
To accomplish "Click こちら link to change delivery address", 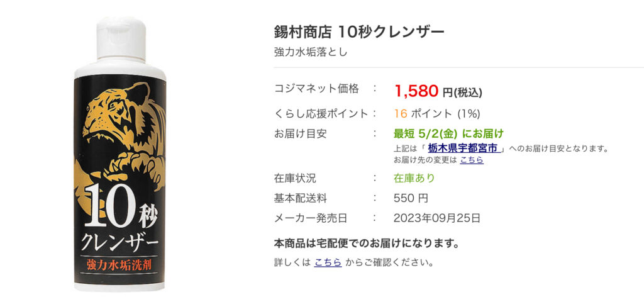I will (x=472, y=160).
